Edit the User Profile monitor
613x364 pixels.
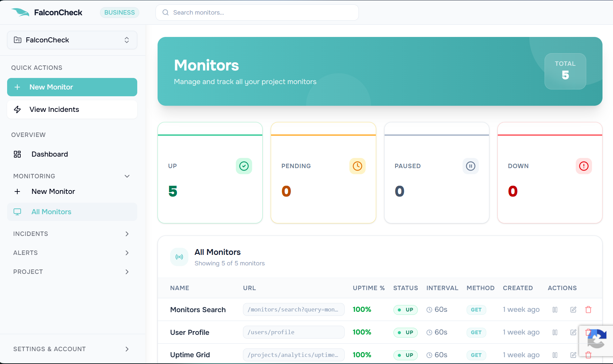click(x=573, y=332)
